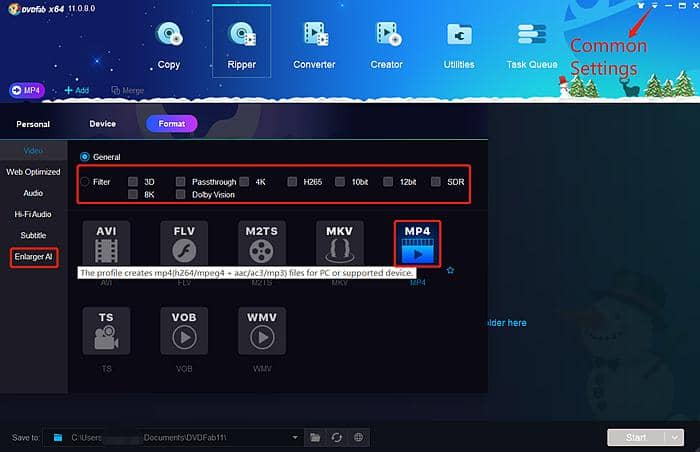700x452 pixels.
Task: Open the common settings menu icon
Action: point(654,6)
